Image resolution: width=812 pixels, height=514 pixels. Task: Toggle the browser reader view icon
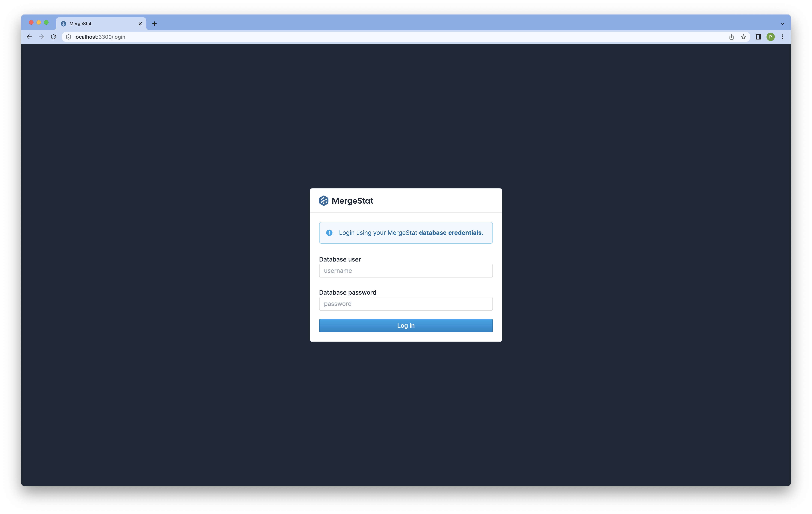coord(758,37)
